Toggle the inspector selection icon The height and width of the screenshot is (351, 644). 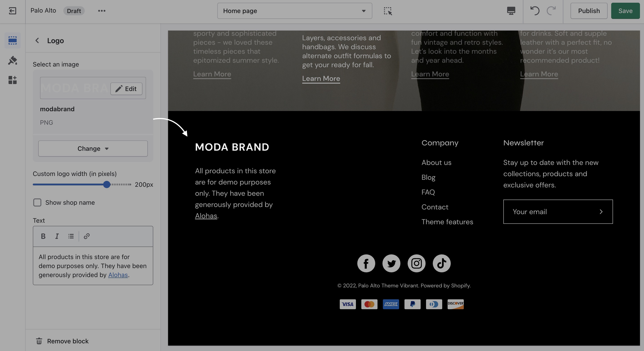click(x=387, y=11)
